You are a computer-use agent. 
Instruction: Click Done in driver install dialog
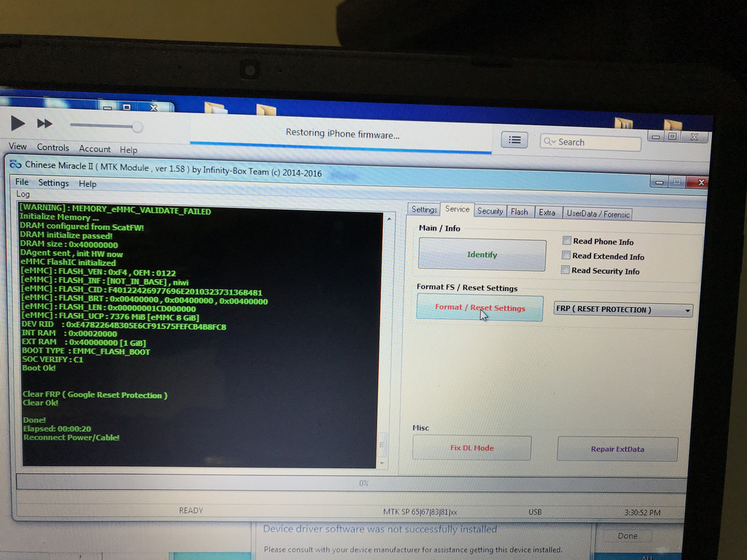[x=627, y=536]
